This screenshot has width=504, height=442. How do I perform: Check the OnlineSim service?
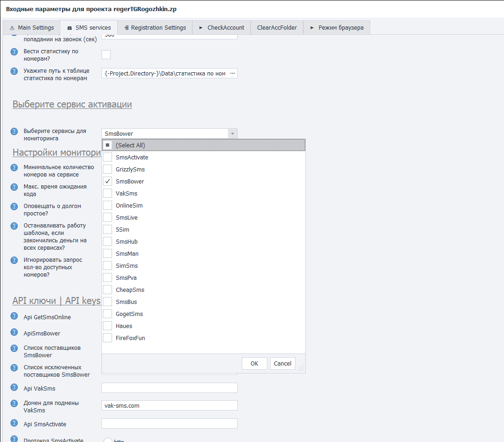tap(107, 205)
